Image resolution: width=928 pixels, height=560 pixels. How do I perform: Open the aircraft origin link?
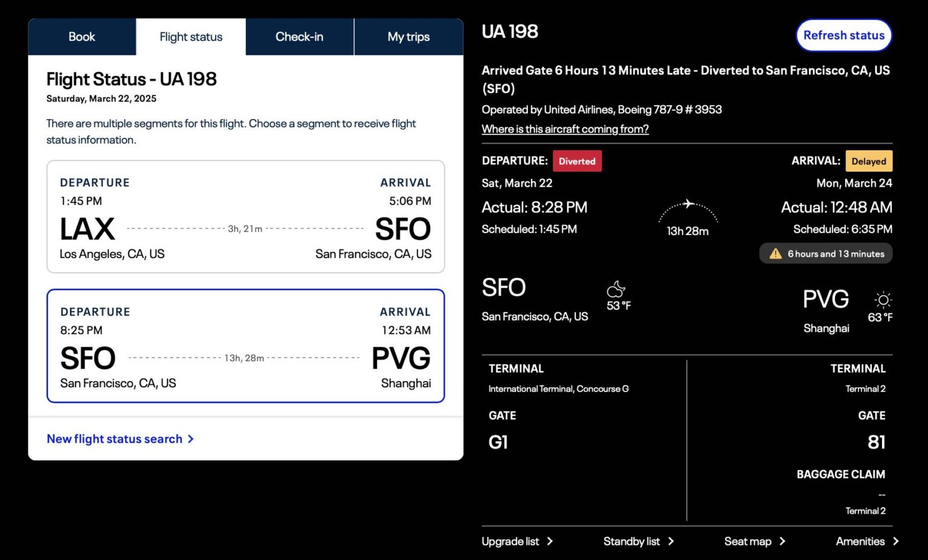pos(565,129)
